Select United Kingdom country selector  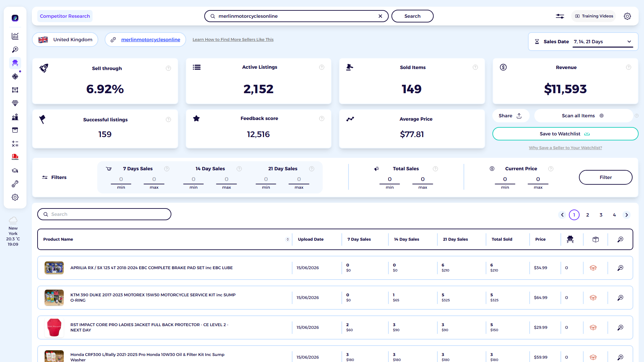(x=65, y=40)
